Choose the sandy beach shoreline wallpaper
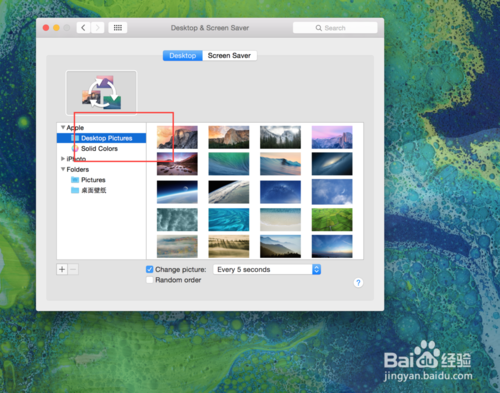 [280, 220]
